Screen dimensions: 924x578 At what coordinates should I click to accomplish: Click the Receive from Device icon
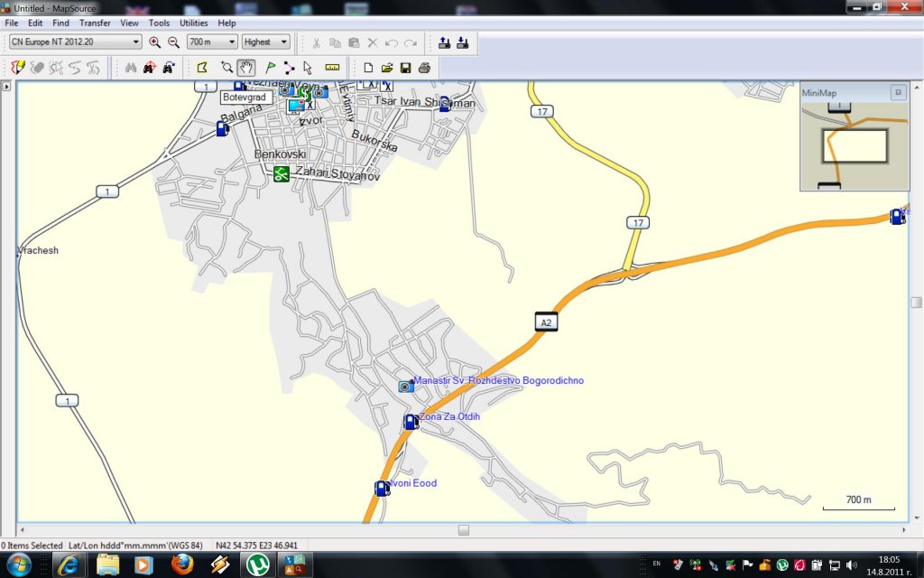click(x=462, y=42)
